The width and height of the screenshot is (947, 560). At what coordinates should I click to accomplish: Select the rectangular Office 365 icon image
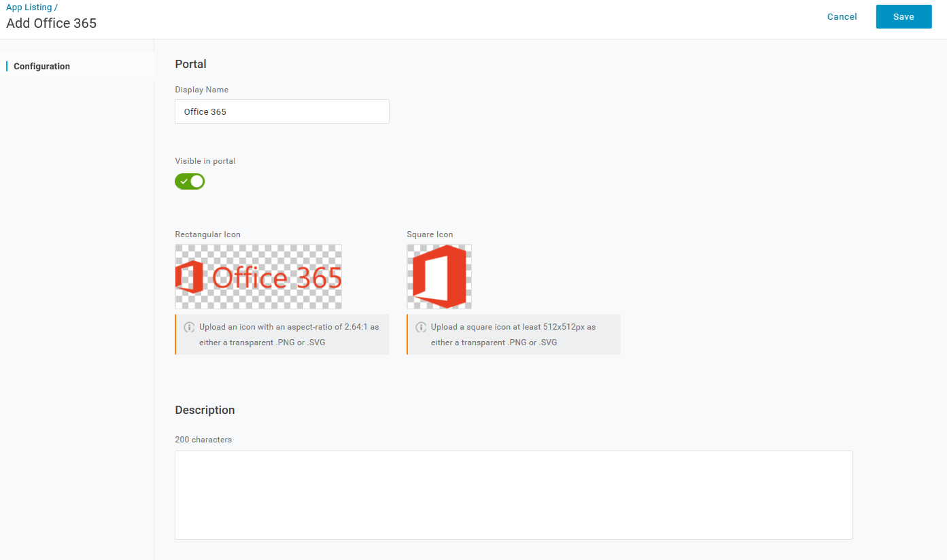(x=258, y=277)
